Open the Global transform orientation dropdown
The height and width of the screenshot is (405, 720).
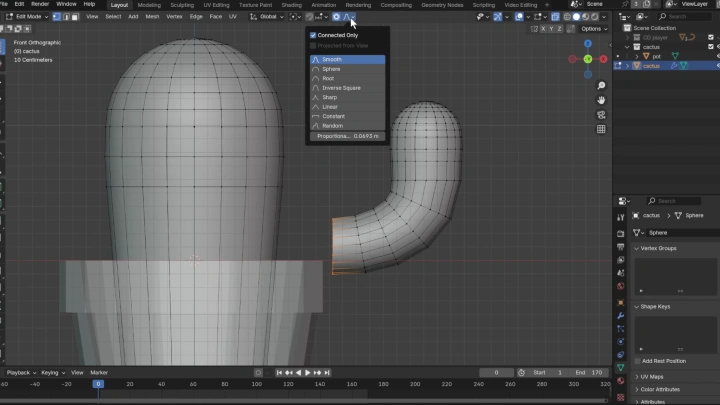[267, 17]
